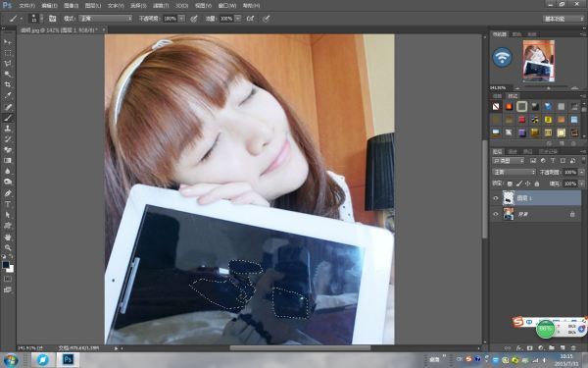
Task: Open the brush panel toggle in options bar
Action: coord(52,19)
